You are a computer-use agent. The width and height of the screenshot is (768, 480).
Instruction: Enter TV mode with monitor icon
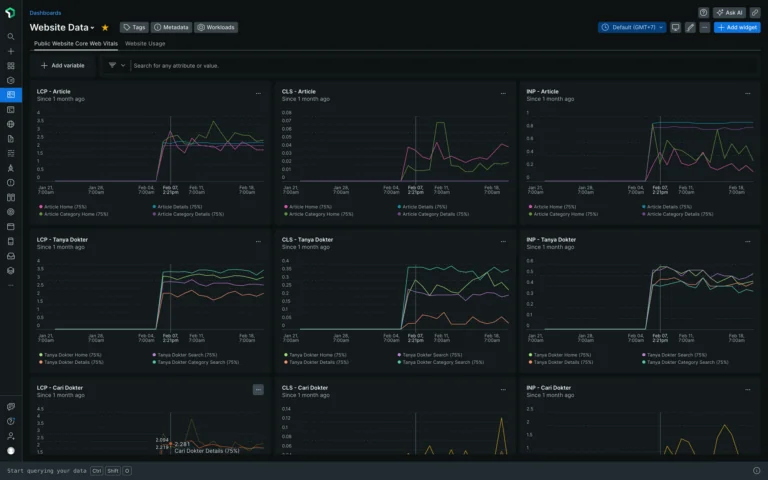[675, 27]
